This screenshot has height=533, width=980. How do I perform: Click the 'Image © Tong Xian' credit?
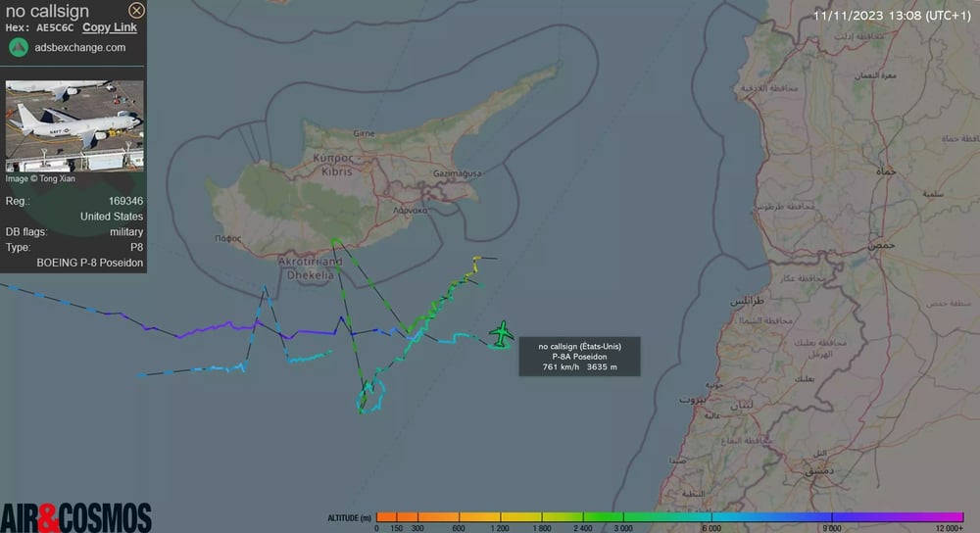40,178
